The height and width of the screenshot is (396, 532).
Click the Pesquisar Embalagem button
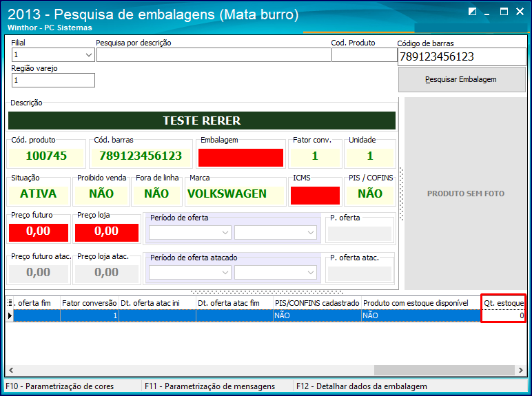tap(462, 79)
